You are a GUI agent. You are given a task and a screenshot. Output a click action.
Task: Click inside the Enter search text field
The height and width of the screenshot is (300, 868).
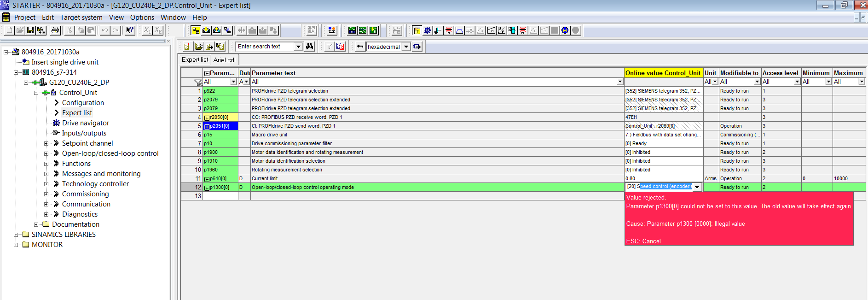pos(265,47)
